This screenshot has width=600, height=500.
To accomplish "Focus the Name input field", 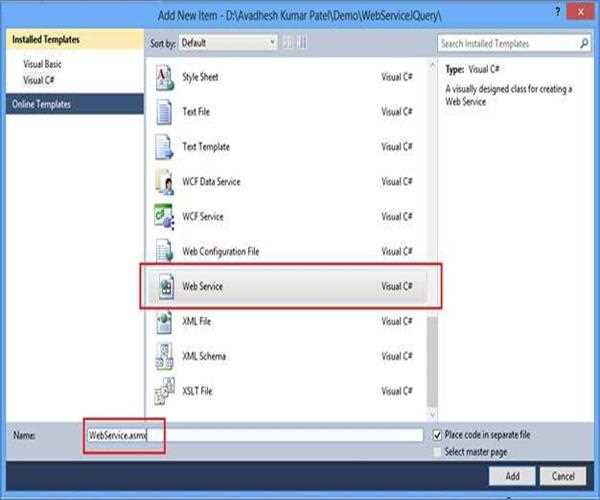I will [x=255, y=435].
